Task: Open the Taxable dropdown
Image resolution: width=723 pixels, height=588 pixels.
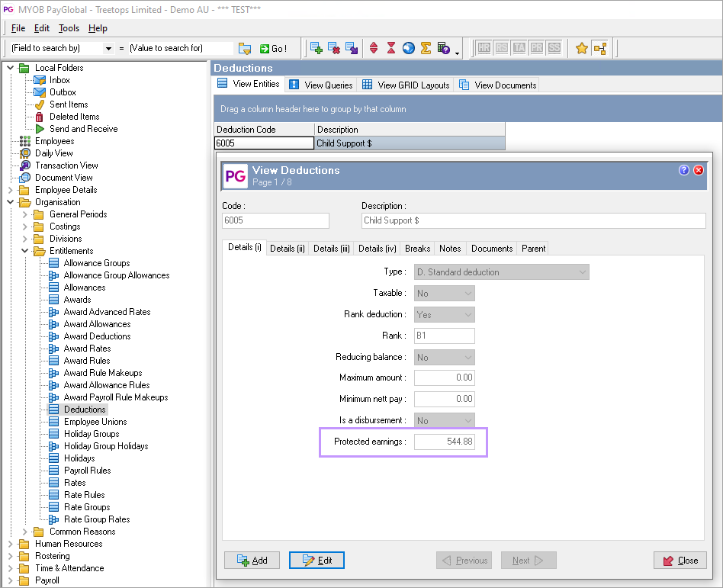Action: point(468,294)
